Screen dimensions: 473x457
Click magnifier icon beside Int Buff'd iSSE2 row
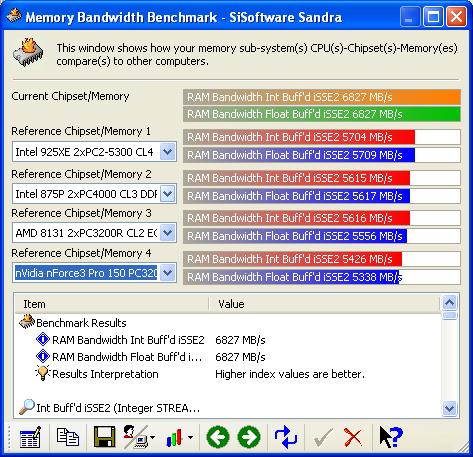tap(27, 407)
